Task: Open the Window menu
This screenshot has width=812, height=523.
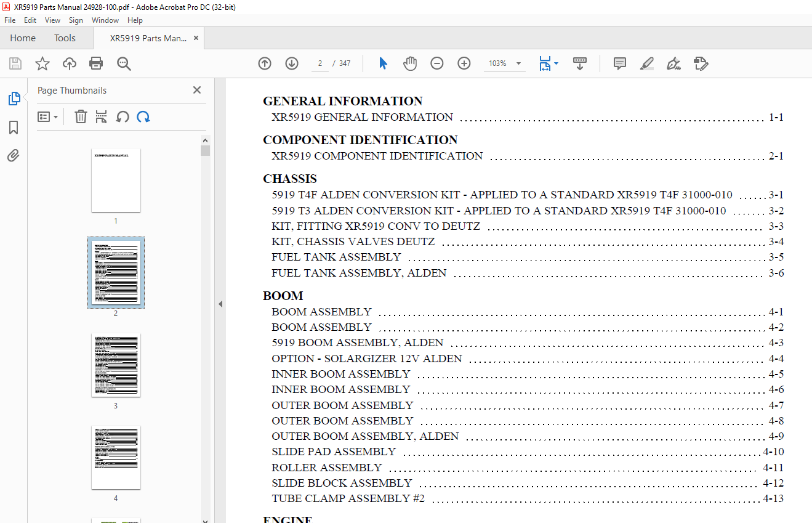Action: point(105,20)
